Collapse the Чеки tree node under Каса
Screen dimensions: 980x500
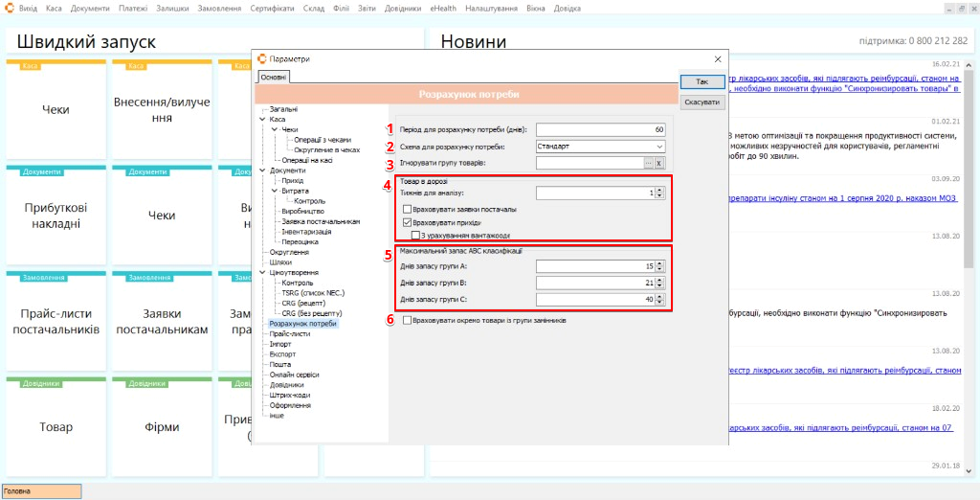pos(275,129)
